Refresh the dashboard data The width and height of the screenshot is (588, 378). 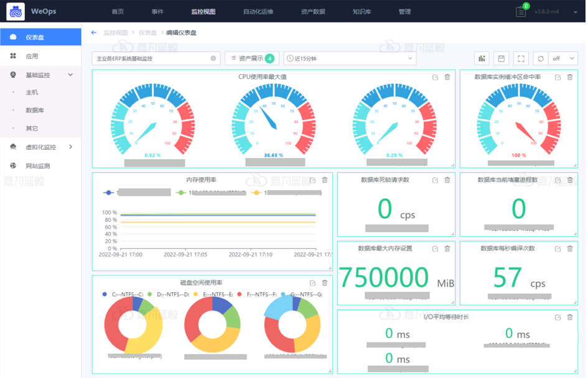click(x=540, y=58)
